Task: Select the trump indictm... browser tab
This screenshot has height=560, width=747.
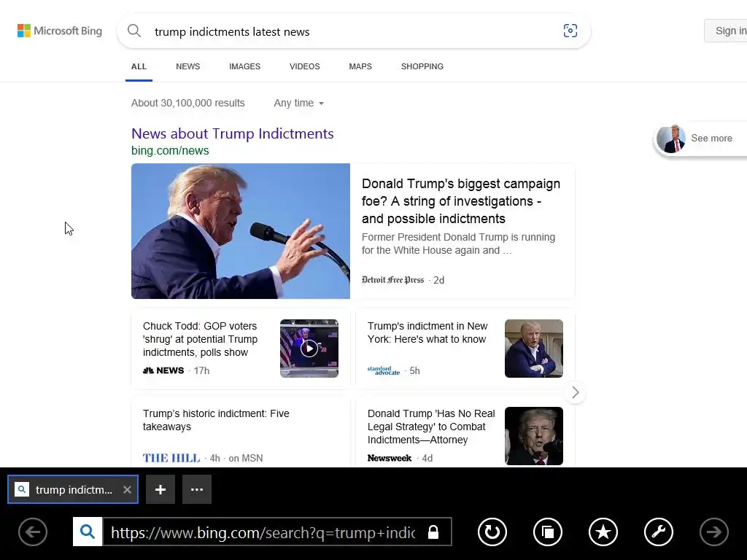Action: click(x=72, y=489)
